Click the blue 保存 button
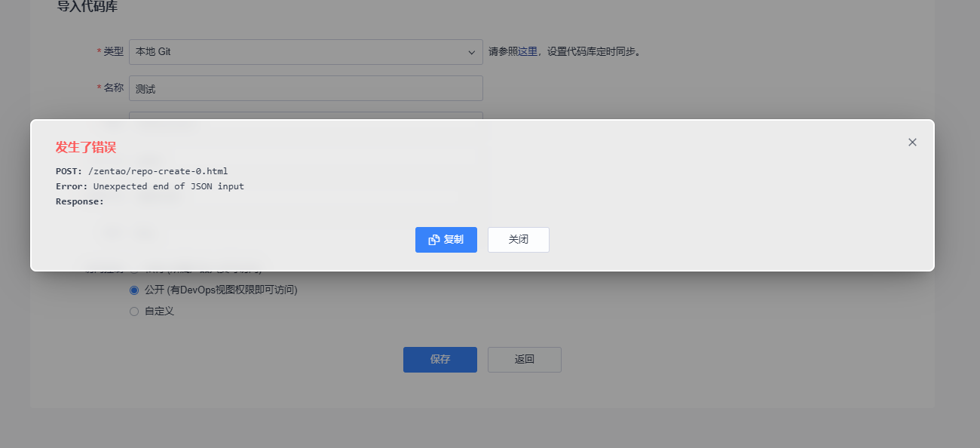This screenshot has width=980, height=448. tap(440, 360)
